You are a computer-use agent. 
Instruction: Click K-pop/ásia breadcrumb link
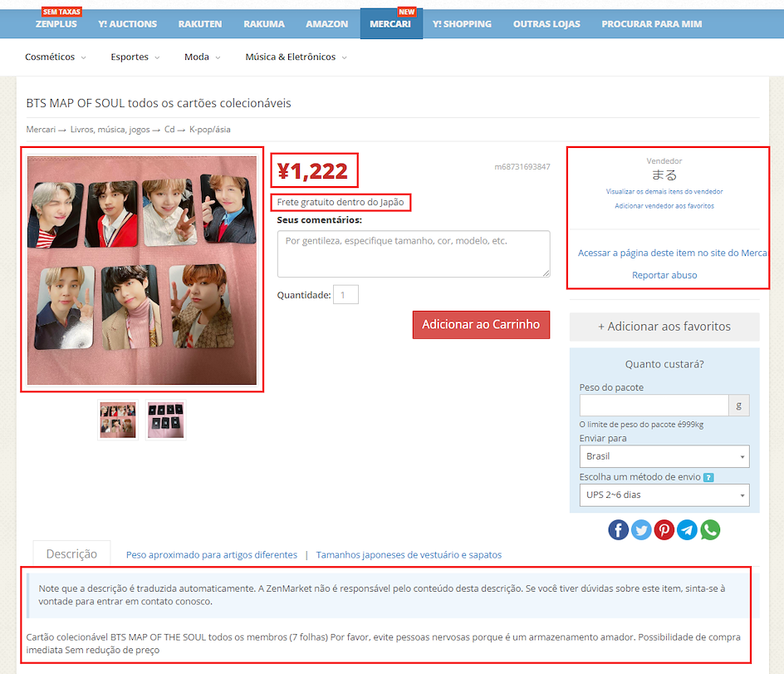210,130
